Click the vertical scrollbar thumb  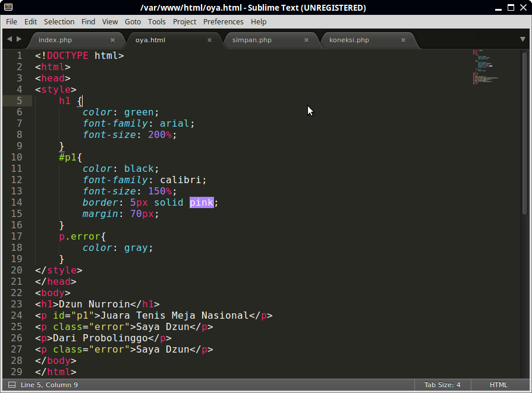pyautogui.click(x=525, y=133)
